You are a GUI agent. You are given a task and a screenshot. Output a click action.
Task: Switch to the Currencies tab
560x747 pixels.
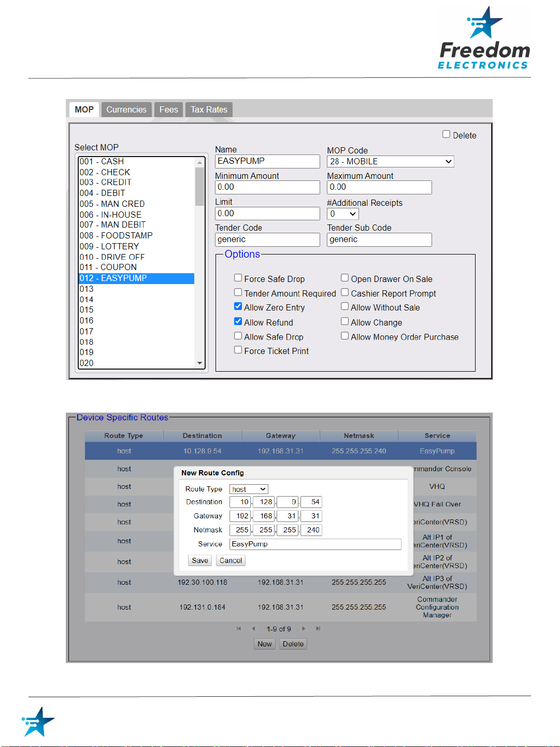point(126,109)
